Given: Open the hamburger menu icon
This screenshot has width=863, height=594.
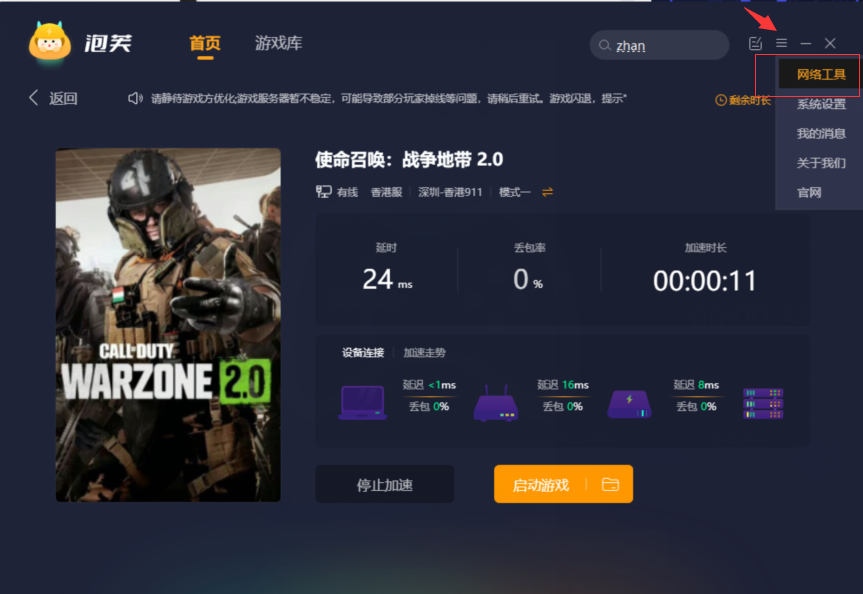Looking at the screenshot, I should [782, 43].
